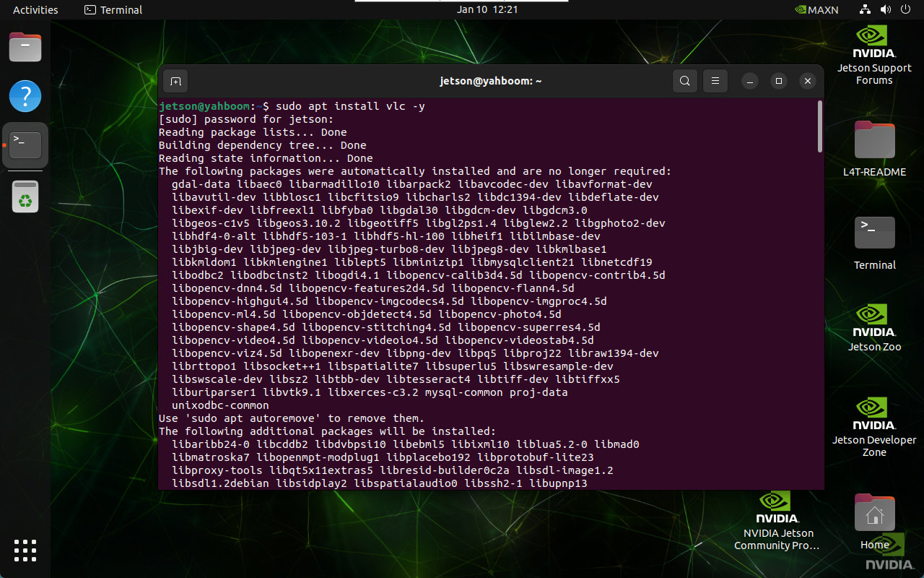Select the L4T-README desktop folder
Image resolution: width=924 pixels, height=578 pixels.
tap(874, 148)
